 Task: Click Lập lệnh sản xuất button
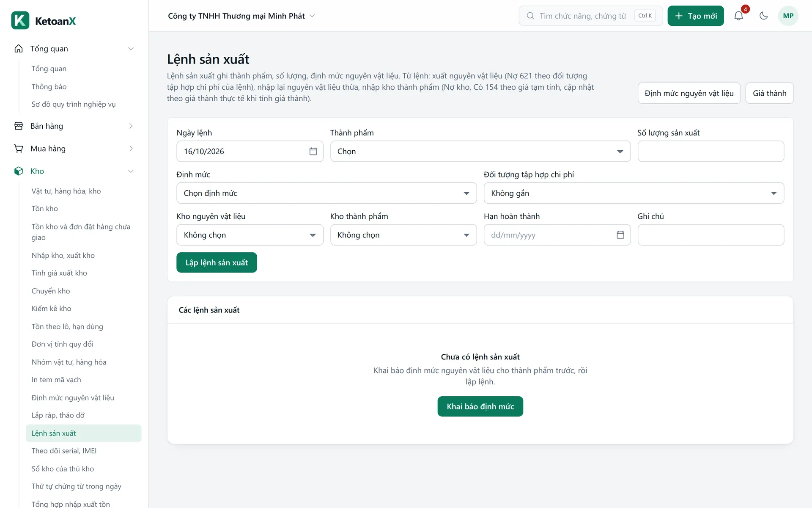[x=217, y=262]
